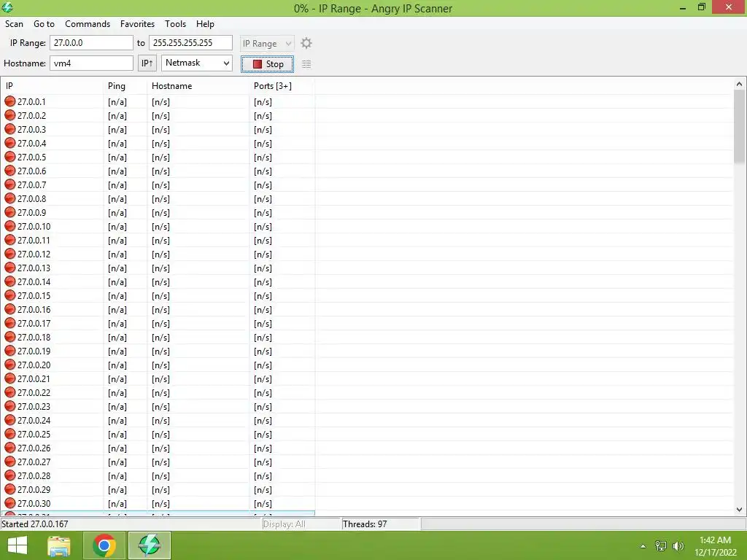Open the IP Range feeder dropdown

(x=267, y=43)
